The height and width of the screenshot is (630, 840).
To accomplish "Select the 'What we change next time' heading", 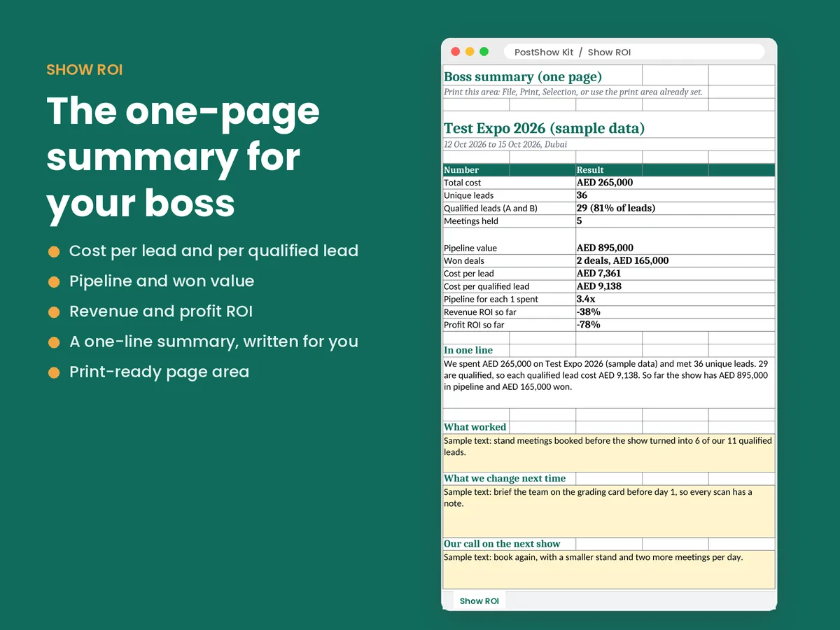I will pyautogui.click(x=509, y=478).
